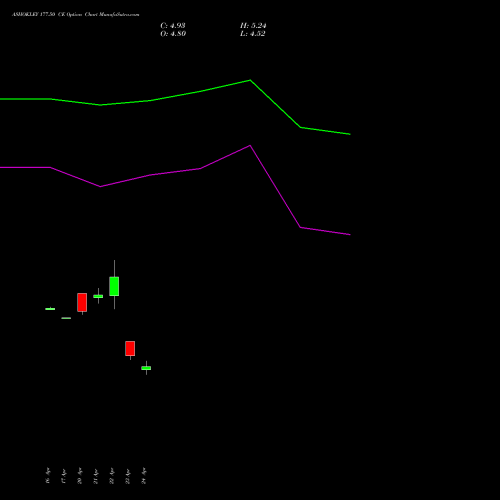Click the high value 'H: 5.24'

tap(253, 26)
